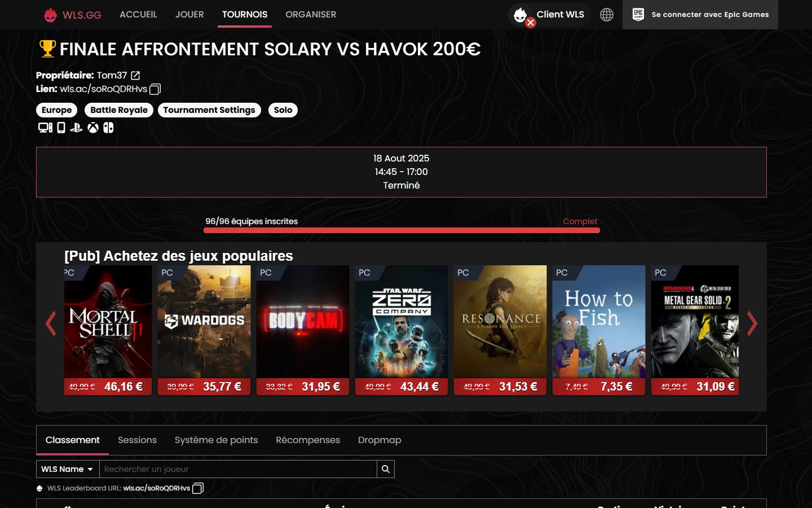Click the team registration progress bar
Screen dimensions: 812x508
point(402,230)
